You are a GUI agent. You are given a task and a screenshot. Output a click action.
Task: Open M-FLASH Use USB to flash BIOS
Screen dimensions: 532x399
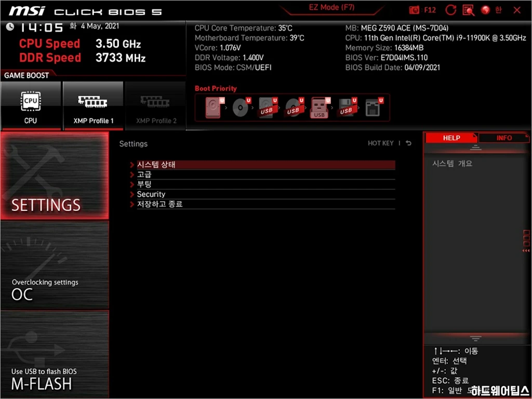point(55,354)
